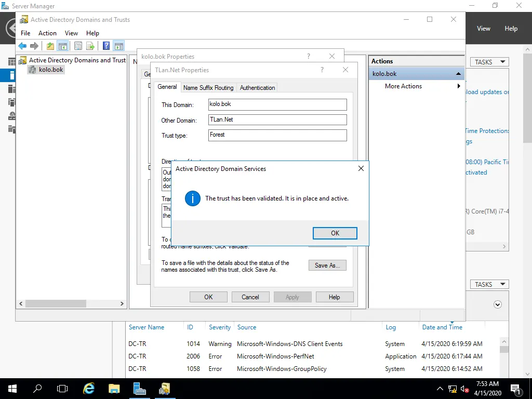
Task: Click the Help button in TLan.Net Properties
Action: (x=335, y=297)
